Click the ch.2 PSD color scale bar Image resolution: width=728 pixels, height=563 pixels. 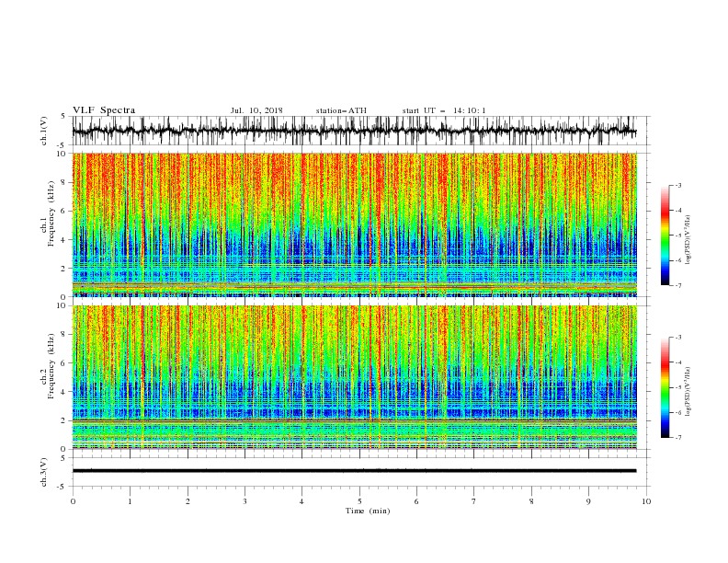[665, 387]
